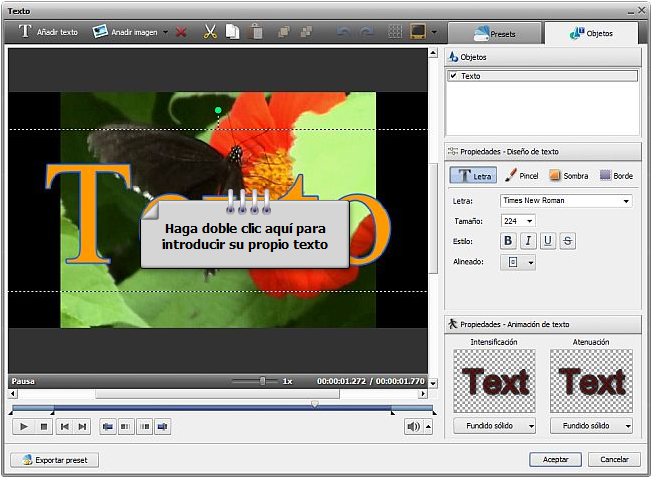Screen dimensions: 652x478
Task: Open the Intensificación Fundido sólido dropdown
Action: 494,426
